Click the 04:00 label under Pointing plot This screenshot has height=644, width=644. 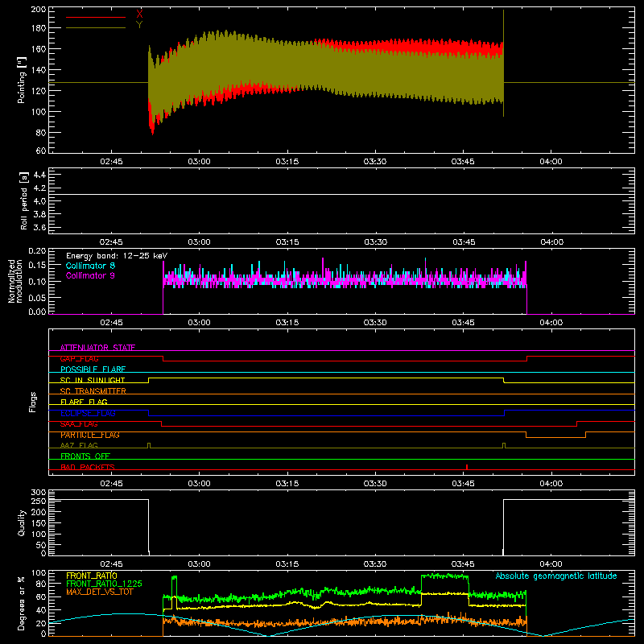[x=551, y=162]
